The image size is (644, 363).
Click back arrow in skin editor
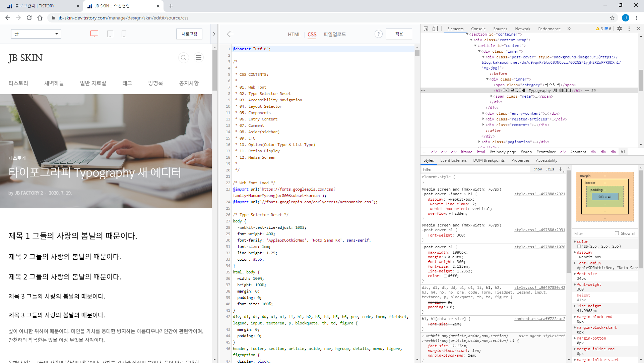pyautogui.click(x=230, y=34)
